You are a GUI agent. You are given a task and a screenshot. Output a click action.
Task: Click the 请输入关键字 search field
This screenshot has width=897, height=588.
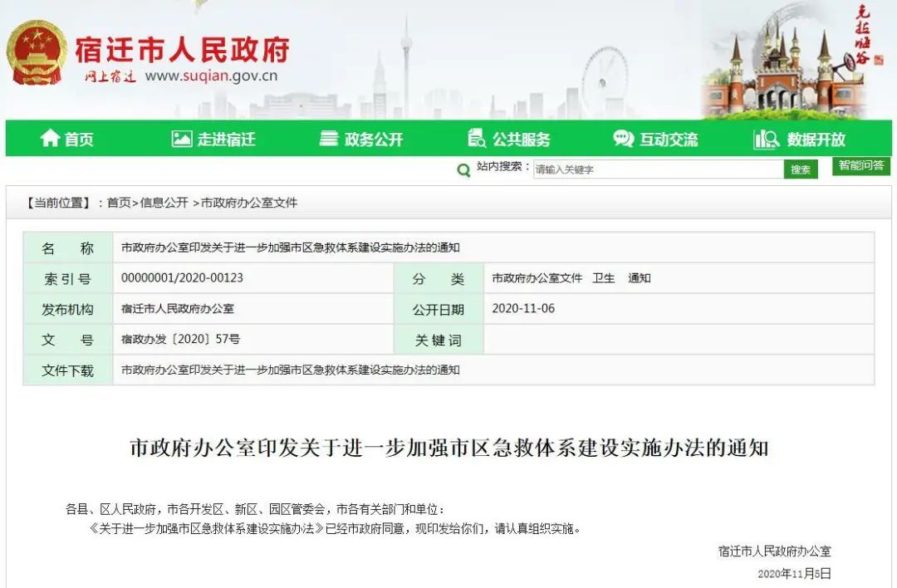point(659,169)
